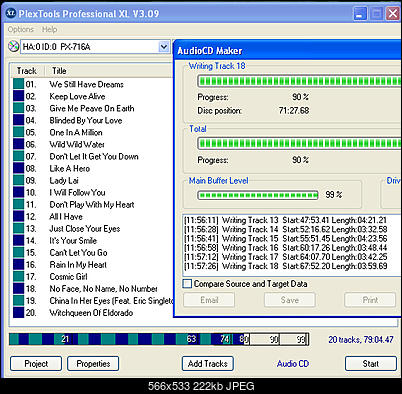Click log entry 'Writing Track 15'
The width and height of the screenshot is (402, 394).
(285, 238)
